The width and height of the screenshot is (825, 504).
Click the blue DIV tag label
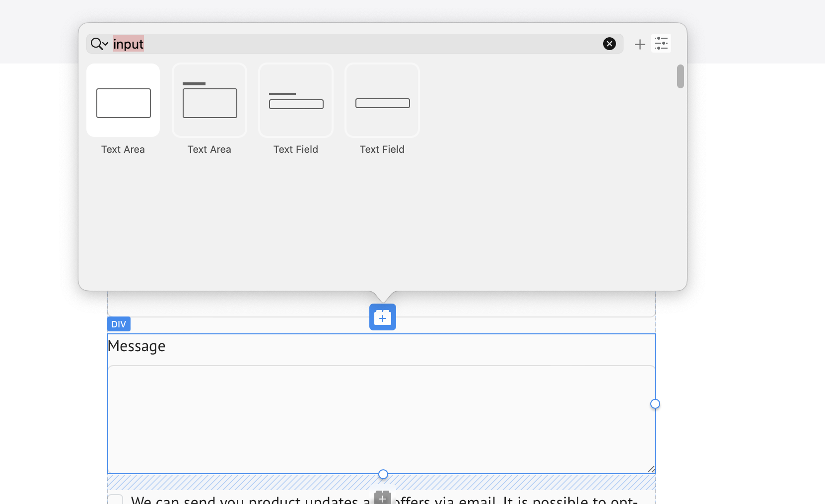coord(119,324)
